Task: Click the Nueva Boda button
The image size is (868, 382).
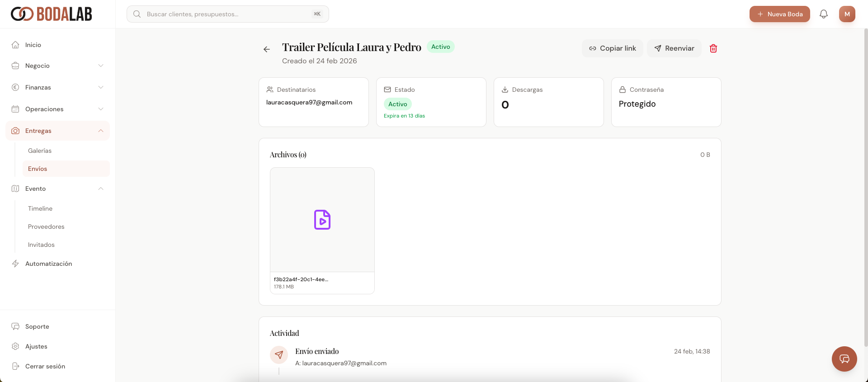Action: 779,14
